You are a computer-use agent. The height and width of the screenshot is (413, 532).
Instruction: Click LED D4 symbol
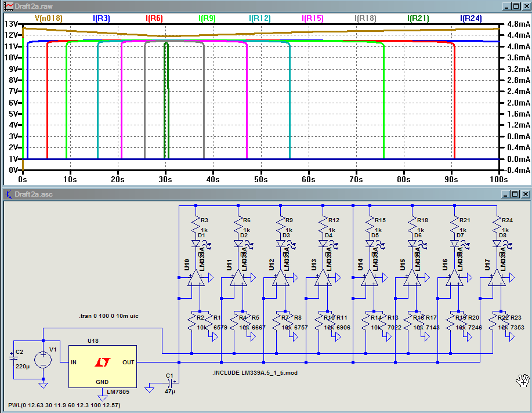(x=323, y=244)
